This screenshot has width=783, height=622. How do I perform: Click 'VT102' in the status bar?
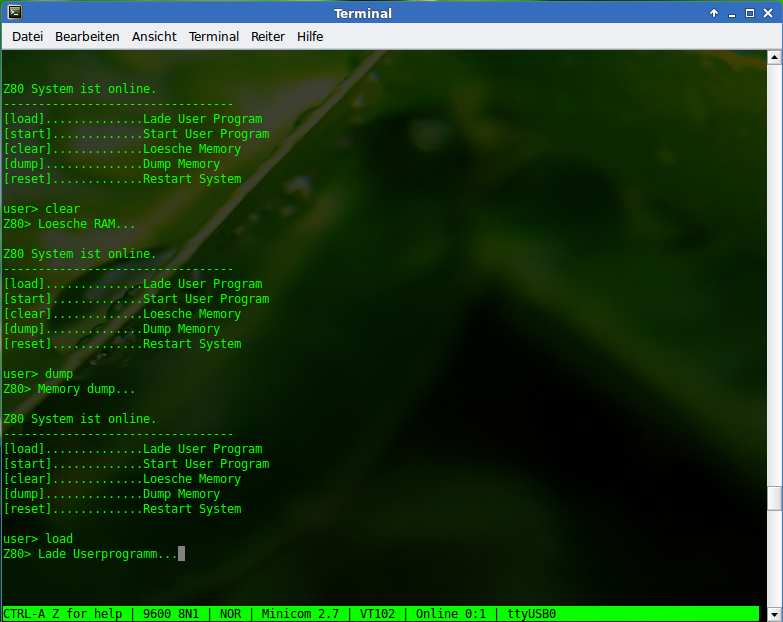377,614
